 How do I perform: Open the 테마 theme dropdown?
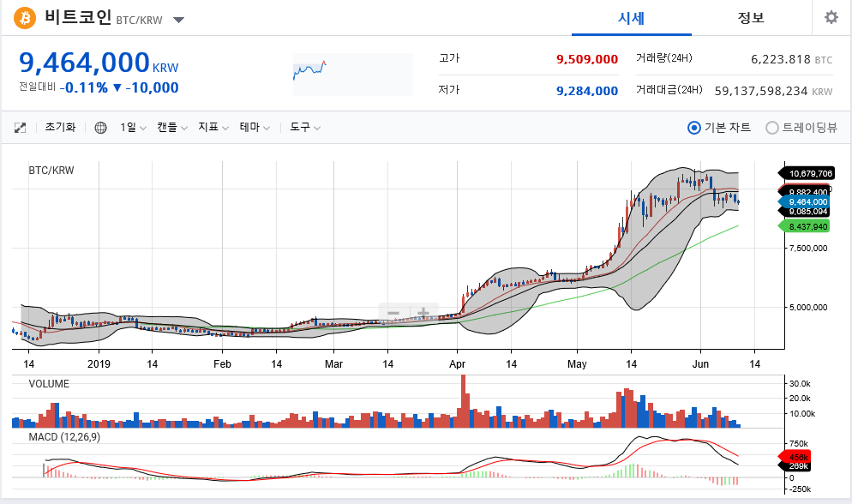click(x=255, y=127)
